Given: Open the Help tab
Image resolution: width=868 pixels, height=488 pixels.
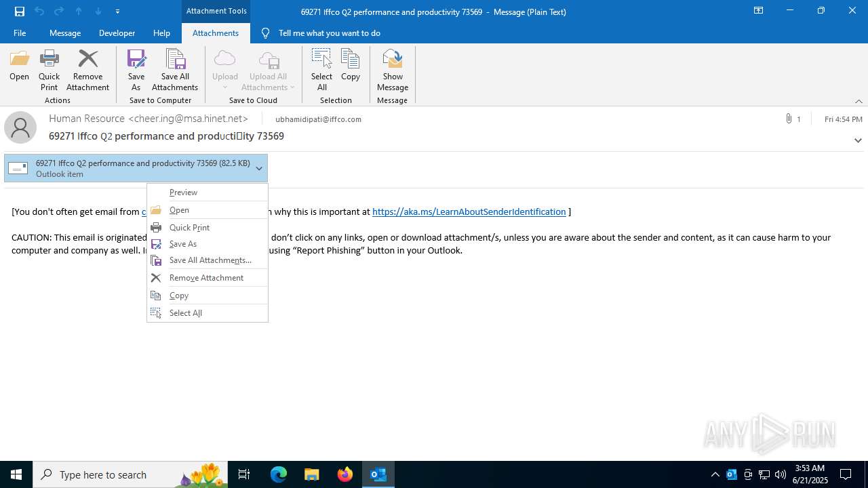Looking at the screenshot, I should pyautogui.click(x=161, y=33).
